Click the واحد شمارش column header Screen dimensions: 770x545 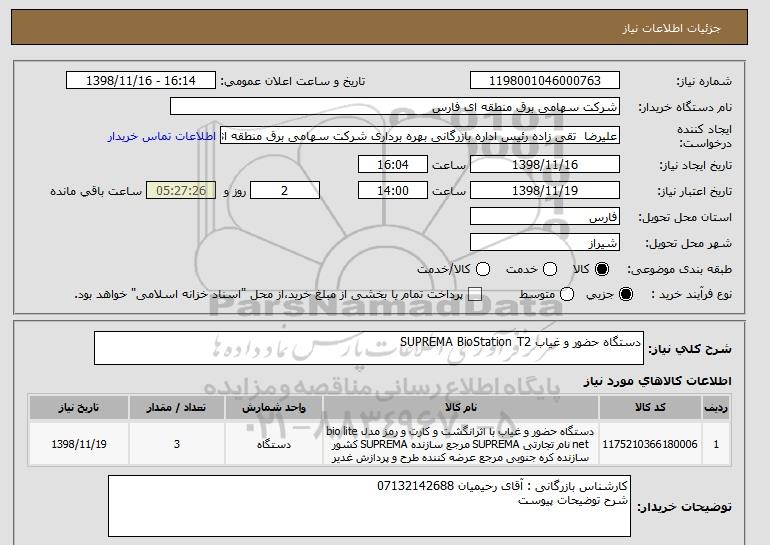274,408
